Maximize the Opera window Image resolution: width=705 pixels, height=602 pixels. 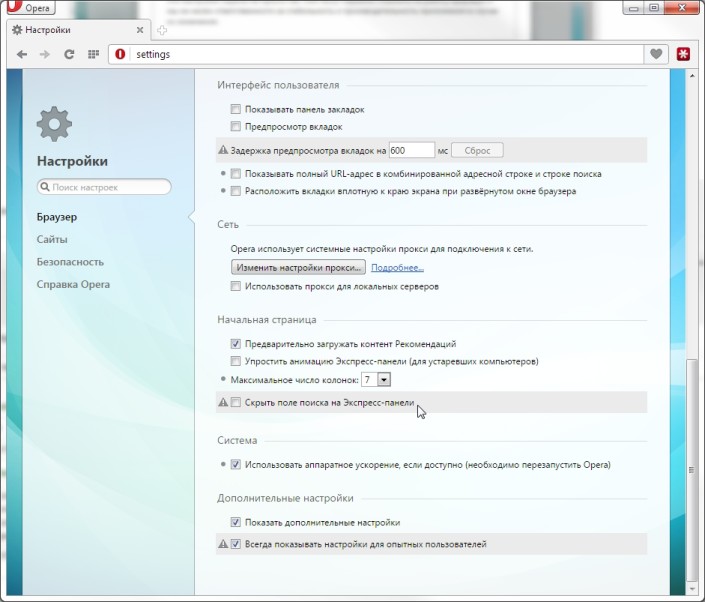654,8
